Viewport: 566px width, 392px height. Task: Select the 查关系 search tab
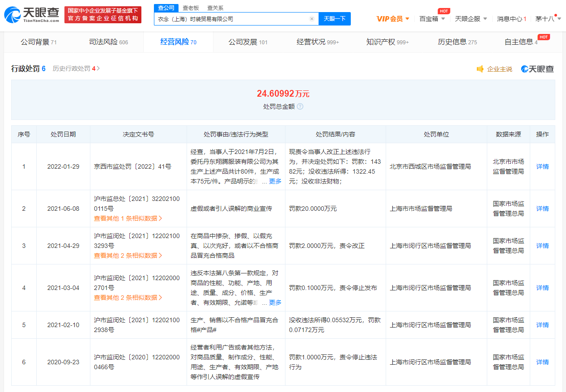(215, 8)
